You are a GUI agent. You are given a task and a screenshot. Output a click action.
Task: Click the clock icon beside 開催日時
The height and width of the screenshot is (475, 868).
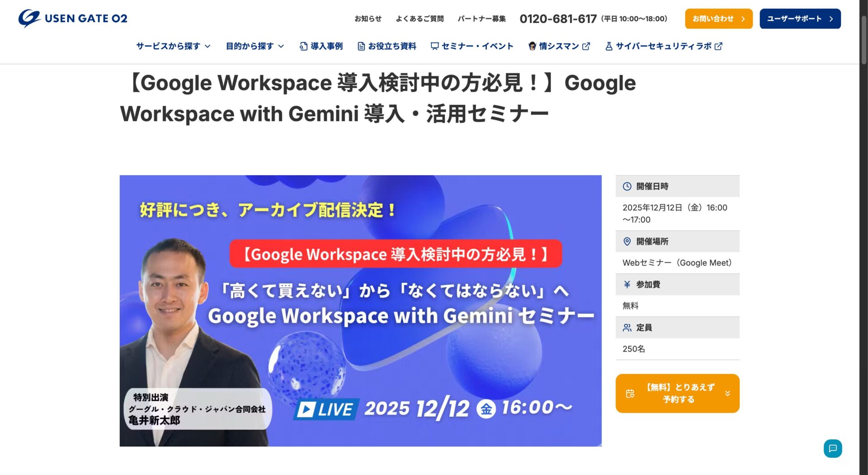[627, 185]
